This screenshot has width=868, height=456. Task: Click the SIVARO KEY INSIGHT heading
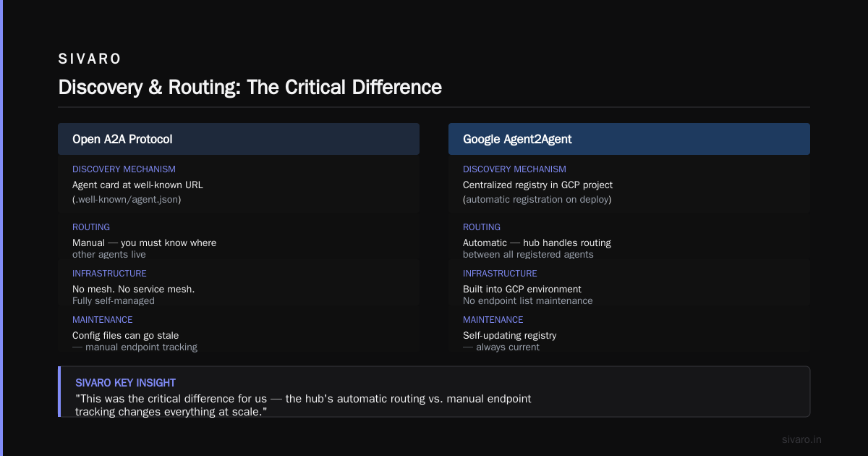coord(125,383)
